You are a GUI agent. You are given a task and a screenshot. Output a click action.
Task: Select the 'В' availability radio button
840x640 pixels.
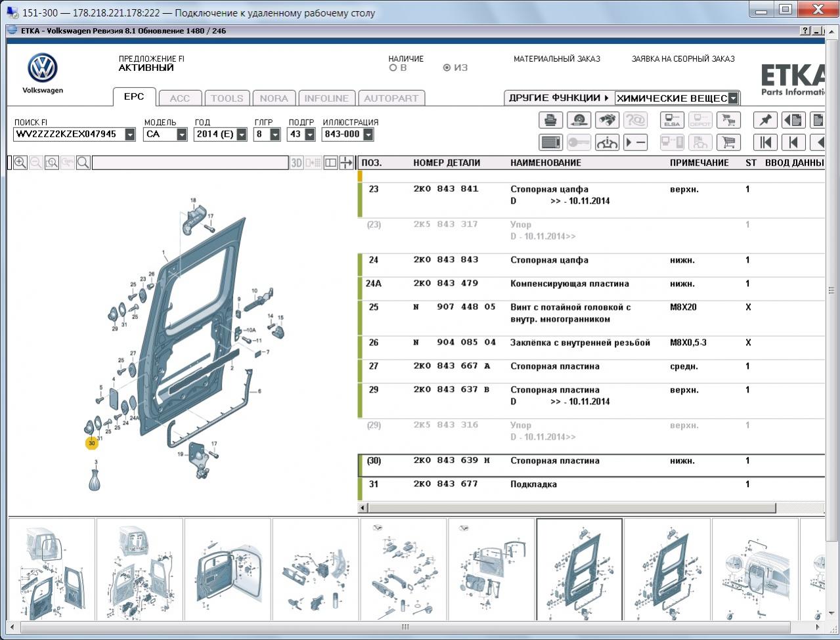(393, 68)
